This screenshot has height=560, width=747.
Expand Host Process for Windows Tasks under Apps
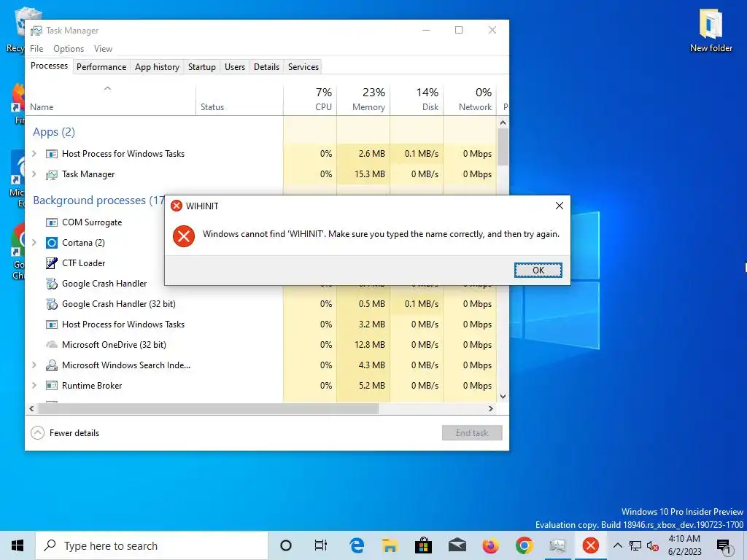click(x=34, y=153)
